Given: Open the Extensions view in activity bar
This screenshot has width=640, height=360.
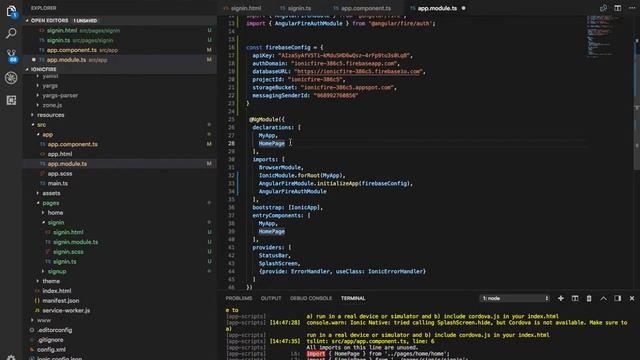Looking at the screenshot, I should (11, 100).
